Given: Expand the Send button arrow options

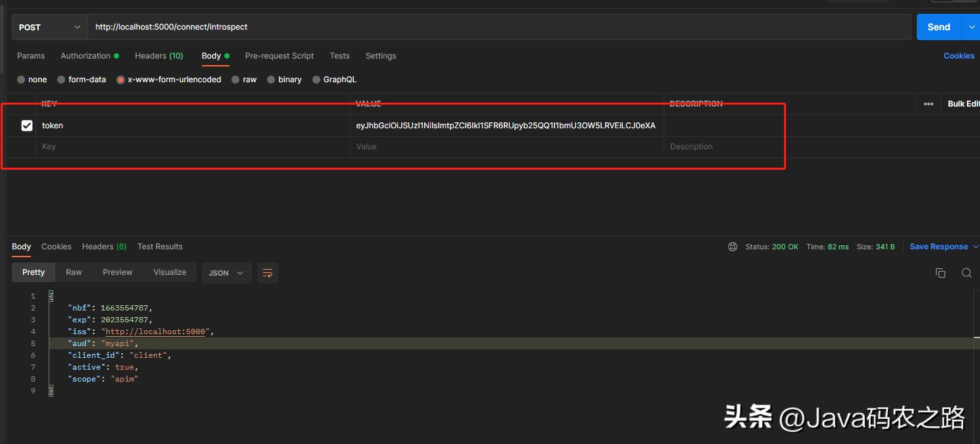Looking at the screenshot, I should (x=971, y=27).
